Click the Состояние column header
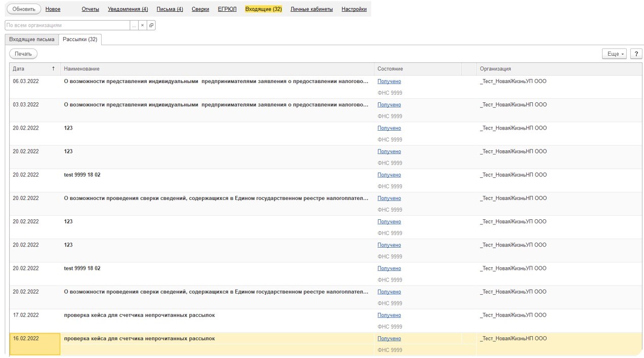Image resolution: width=644 pixels, height=358 pixels. click(418, 69)
